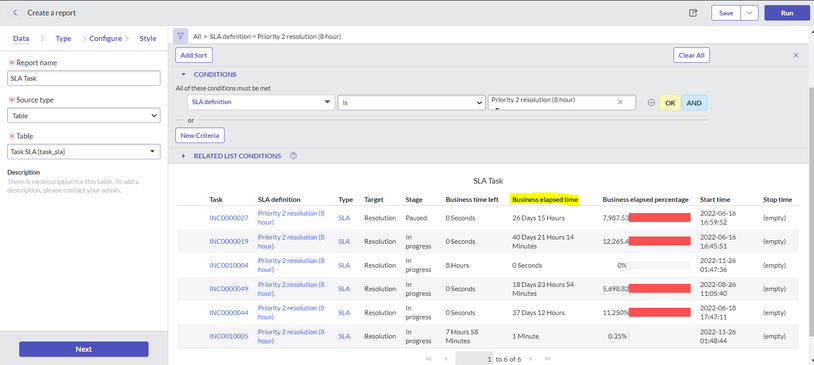814x365 pixels.
Task: Add an AND condition
Action: [x=694, y=103]
